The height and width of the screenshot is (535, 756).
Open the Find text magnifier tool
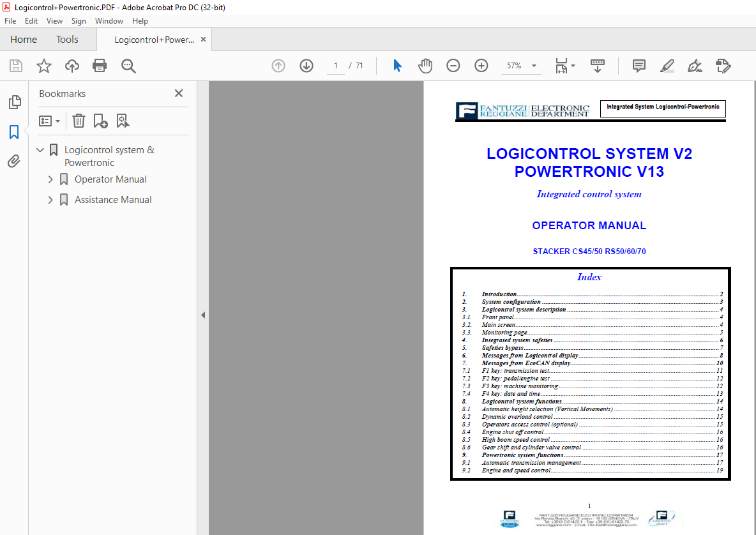[x=128, y=66]
